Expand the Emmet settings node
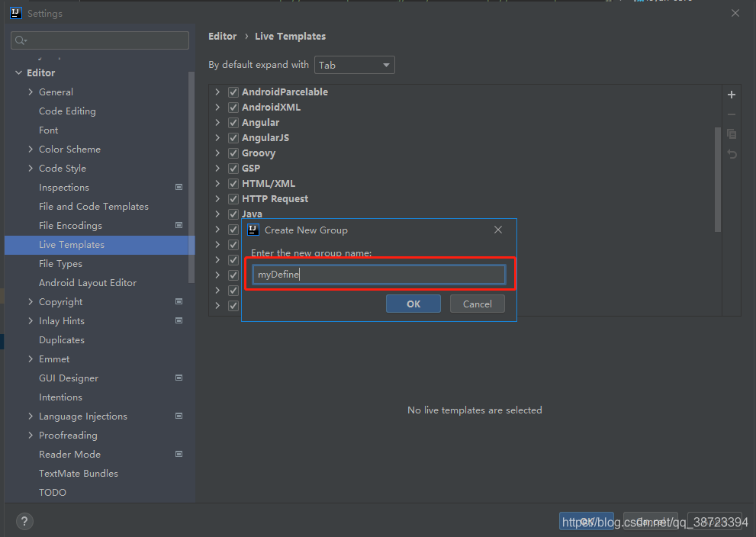756x537 pixels. [x=31, y=359]
